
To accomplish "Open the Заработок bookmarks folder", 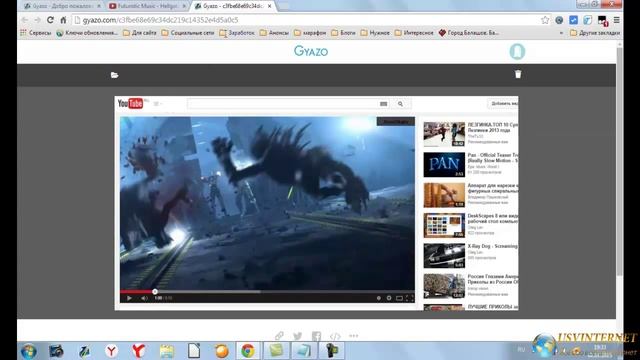I will pos(237,33).
